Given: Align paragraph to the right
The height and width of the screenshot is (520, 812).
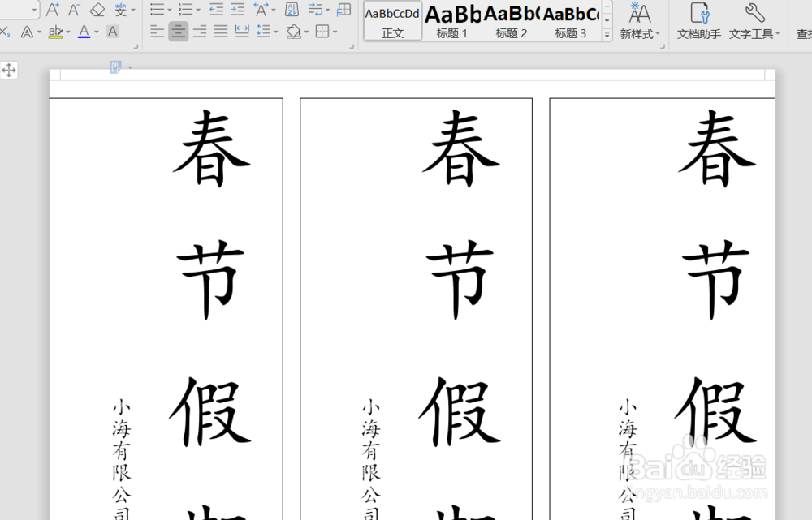Looking at the screenshot, I should pos(200,32).
